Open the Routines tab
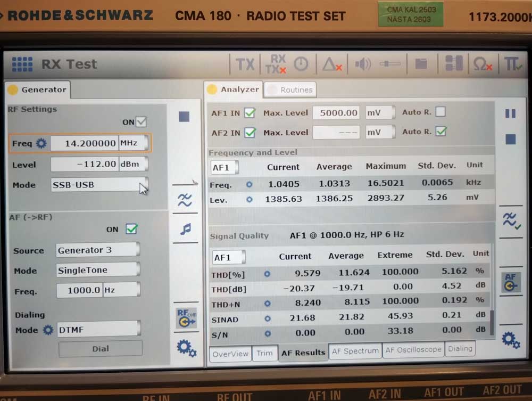 coord(290,90)
